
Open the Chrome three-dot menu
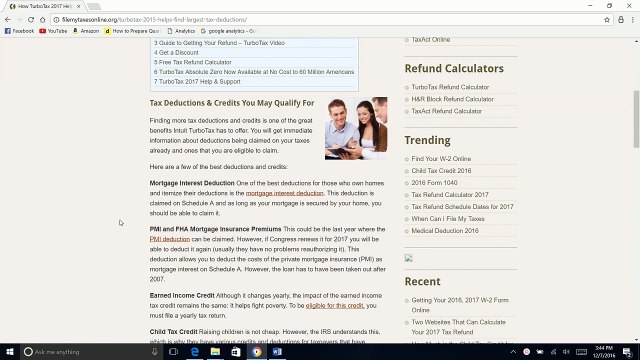633,20
